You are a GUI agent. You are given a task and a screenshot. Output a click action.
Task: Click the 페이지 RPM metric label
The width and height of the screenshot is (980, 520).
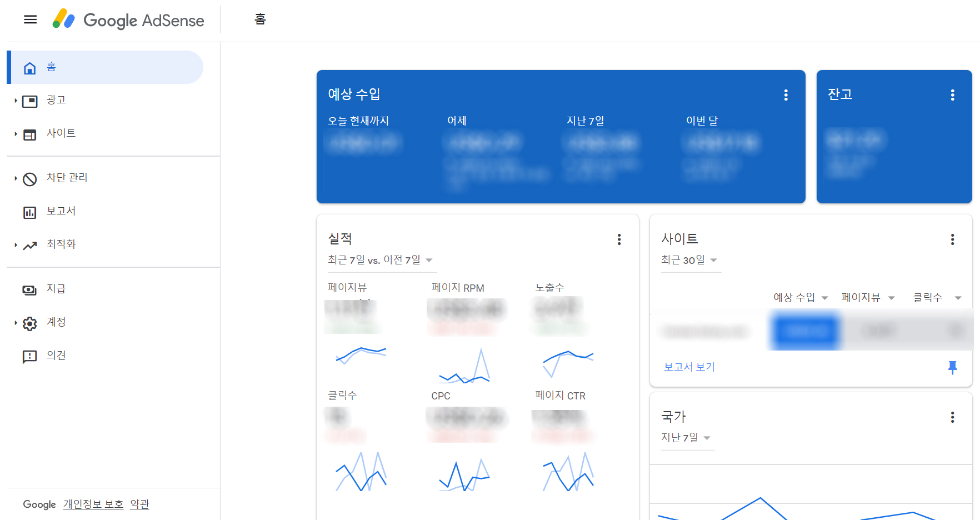(x=458, y=288)
